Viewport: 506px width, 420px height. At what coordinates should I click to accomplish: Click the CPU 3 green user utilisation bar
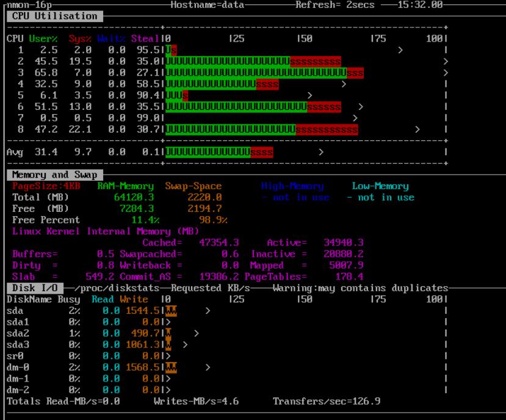[256, 73]
